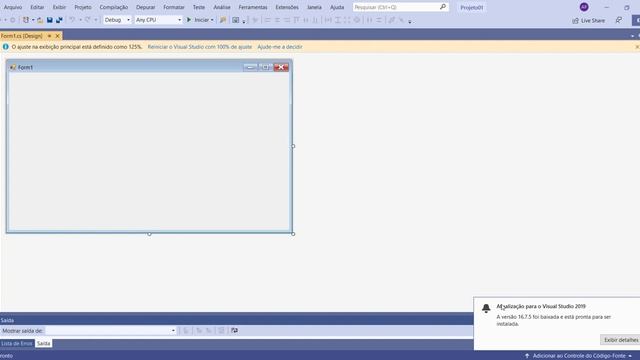The width and height of the screenshot is (640, 360).
Task: Click the notification bell icon
Action: pos(486,308)
